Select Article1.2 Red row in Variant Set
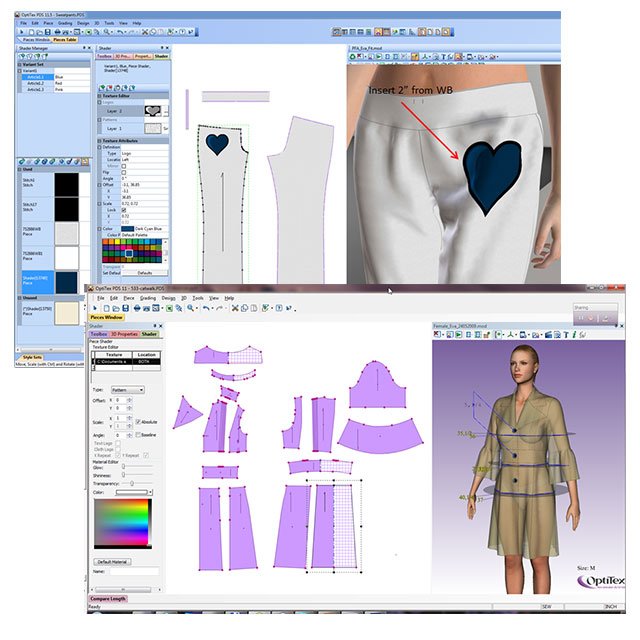The height and width of the screenshot is (640, 640). (56, 83)
